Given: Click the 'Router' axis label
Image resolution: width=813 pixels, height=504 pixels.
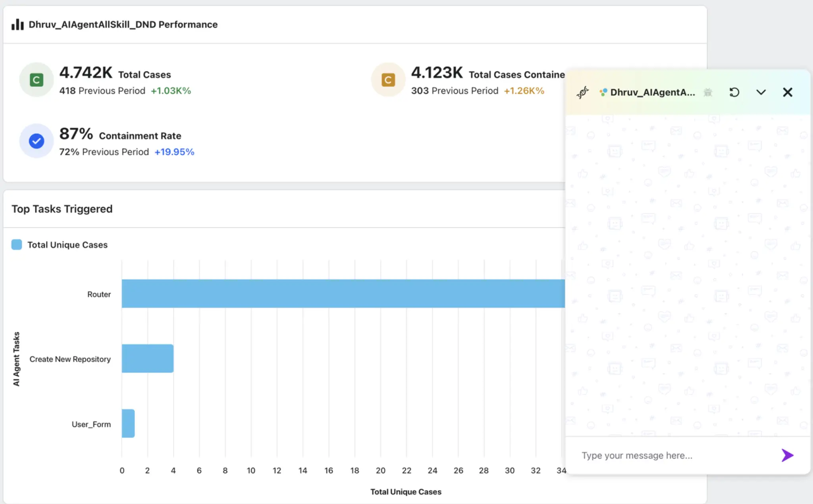Looking at the screenshot, I should pyautogui.click(x=99, y=294).
